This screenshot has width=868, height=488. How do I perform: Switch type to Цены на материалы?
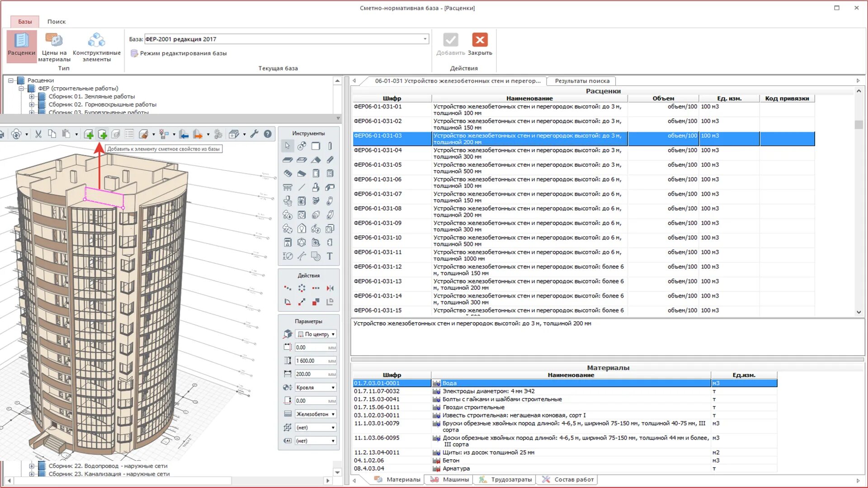(x=54, y=47)
